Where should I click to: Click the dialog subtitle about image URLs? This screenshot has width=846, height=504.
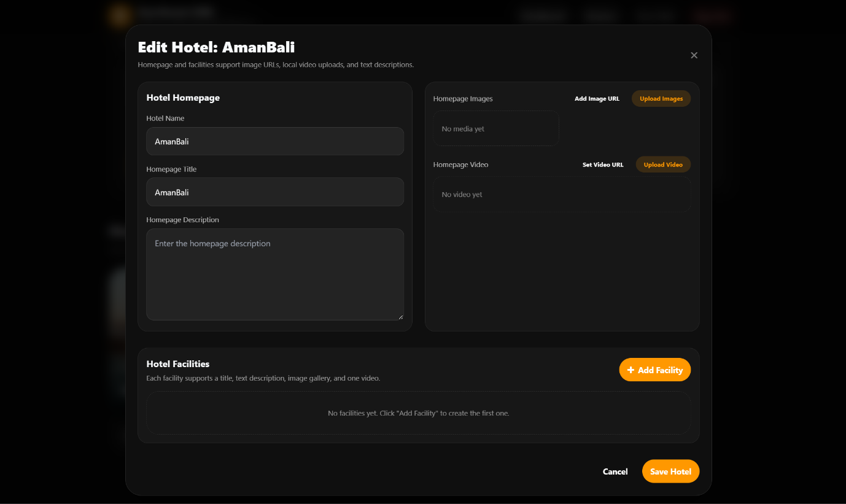[276, 64]
